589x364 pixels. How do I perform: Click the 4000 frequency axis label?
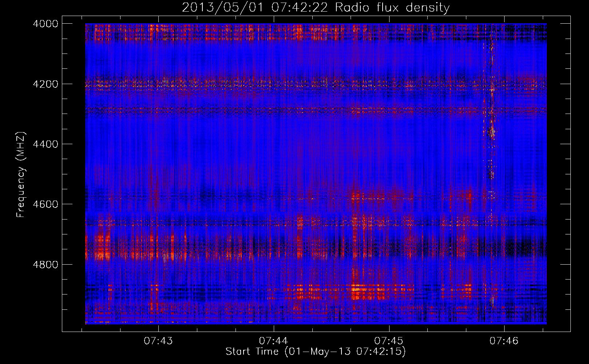(x=45, y=24)
